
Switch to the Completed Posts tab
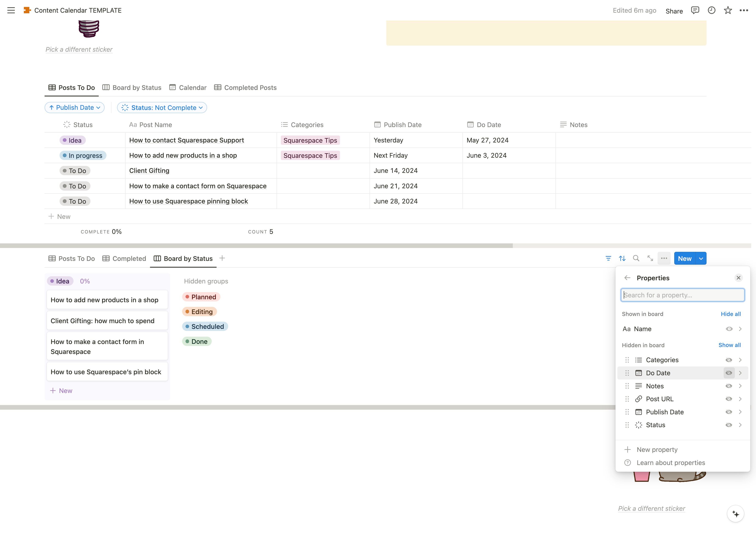pos(245,88)
